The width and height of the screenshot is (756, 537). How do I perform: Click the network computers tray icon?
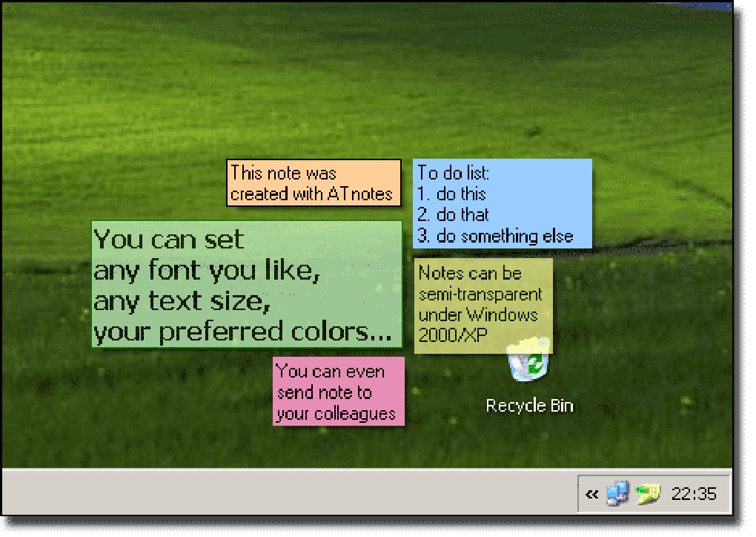[617, 493]
